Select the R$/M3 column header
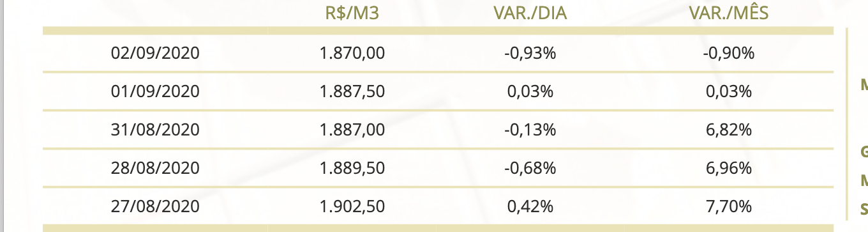 [352, 13]
